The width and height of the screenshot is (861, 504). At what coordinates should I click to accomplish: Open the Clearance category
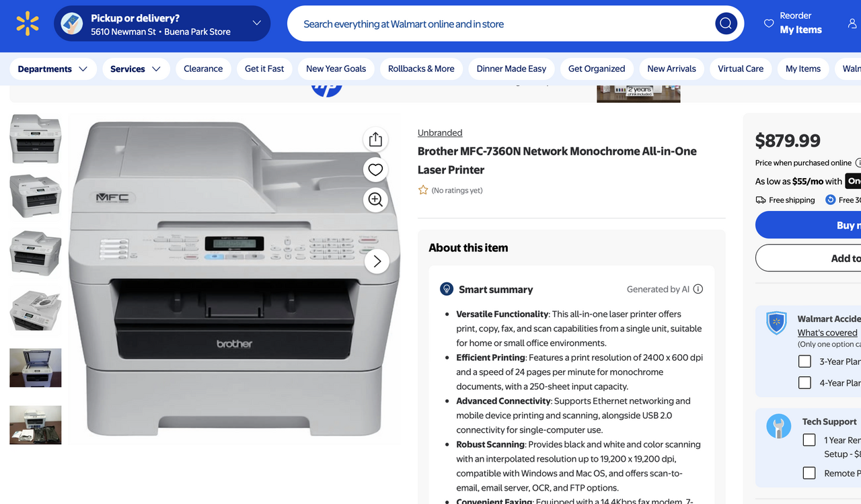pyautogui.click(x=203, y=69)
